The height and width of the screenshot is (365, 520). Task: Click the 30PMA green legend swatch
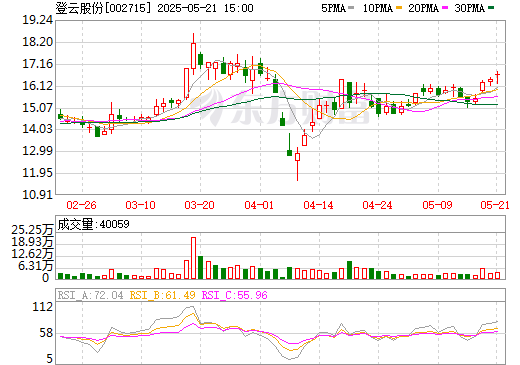click(491, 8)
